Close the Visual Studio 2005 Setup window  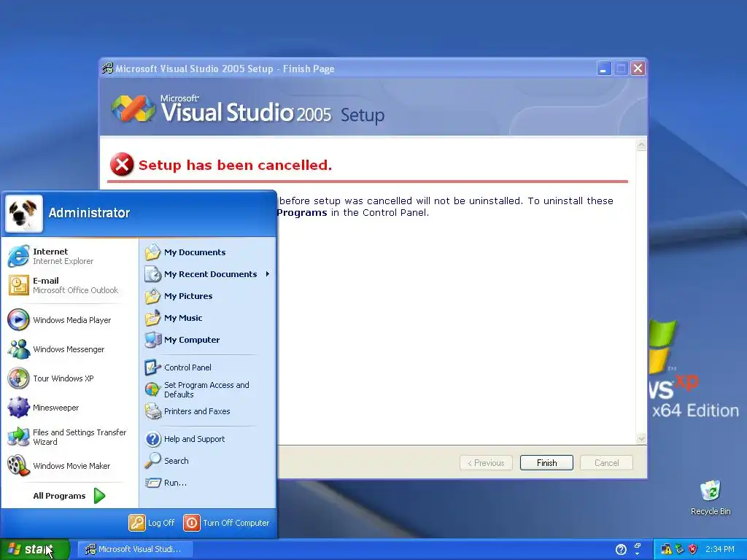point(638,69)
